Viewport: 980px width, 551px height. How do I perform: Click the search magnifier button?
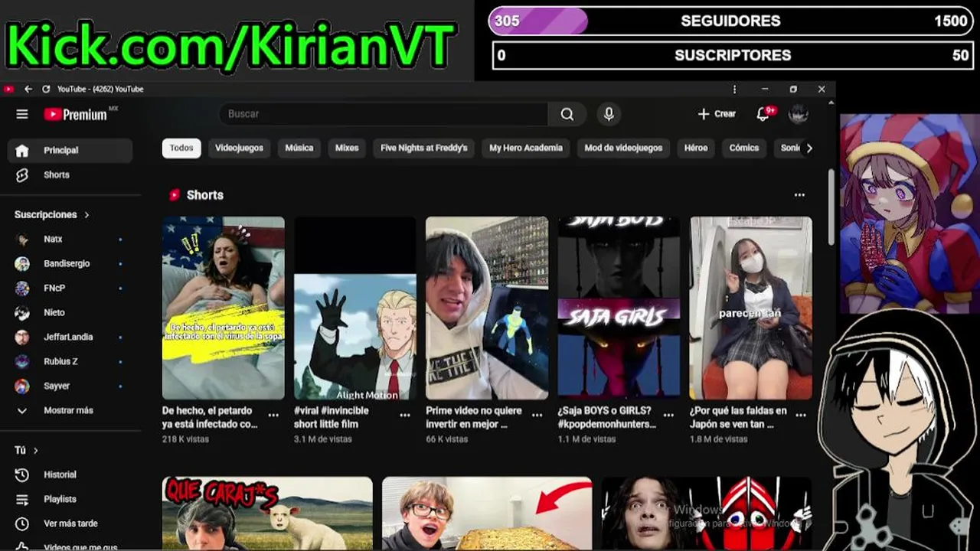pos(567,114)
